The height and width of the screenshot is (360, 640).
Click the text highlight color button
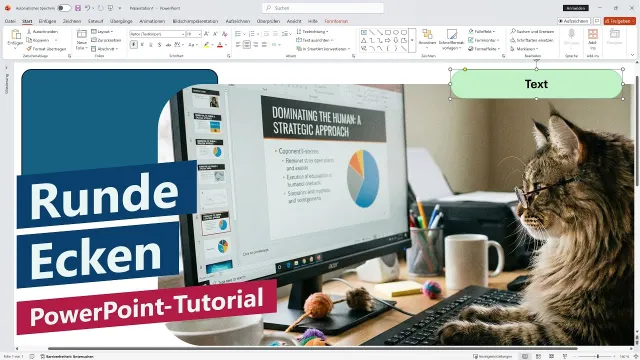[207, 44]
